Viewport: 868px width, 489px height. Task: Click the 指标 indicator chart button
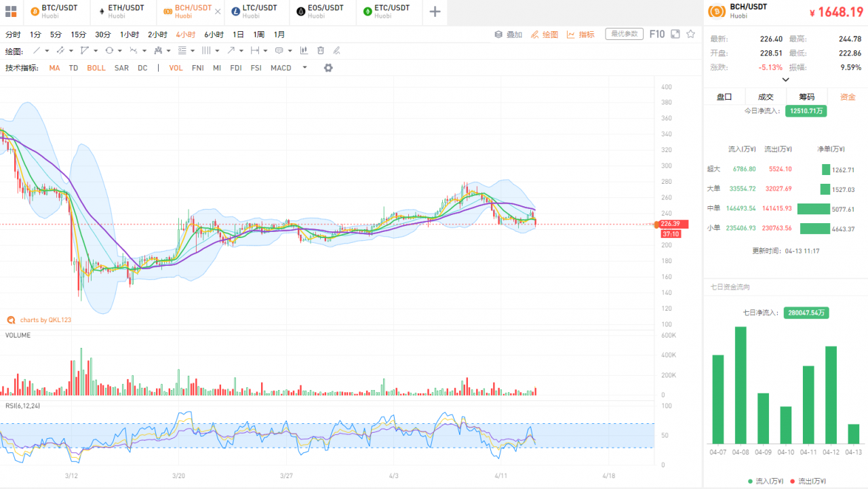point(580,35)
